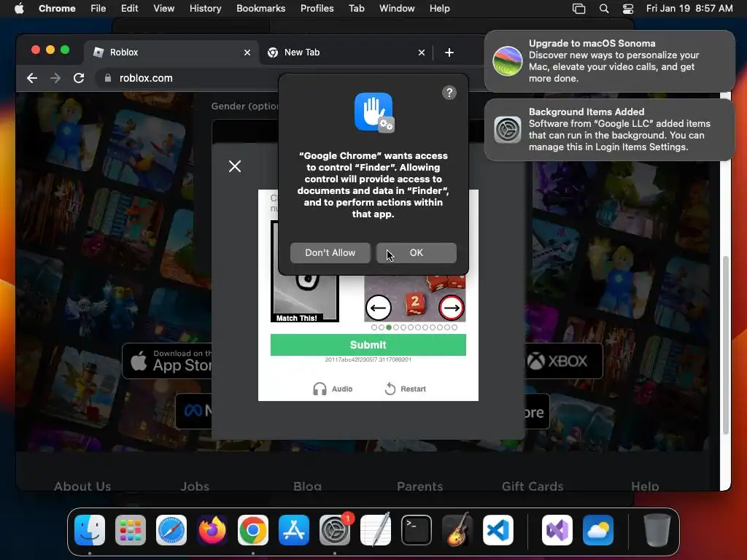The image size is (747, 560).
Task: Open the Window menu
Action: coord(397,9)
